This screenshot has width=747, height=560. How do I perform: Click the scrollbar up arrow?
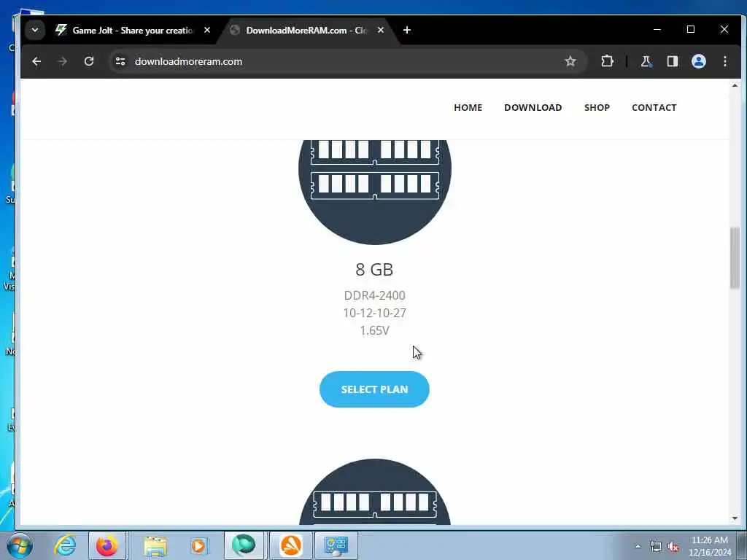click(735, 86)
